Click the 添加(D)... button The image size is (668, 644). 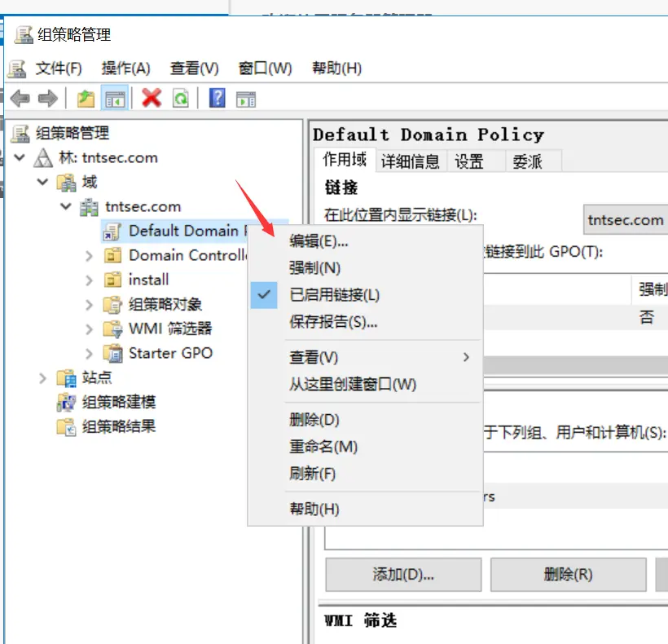coord(403,575)
